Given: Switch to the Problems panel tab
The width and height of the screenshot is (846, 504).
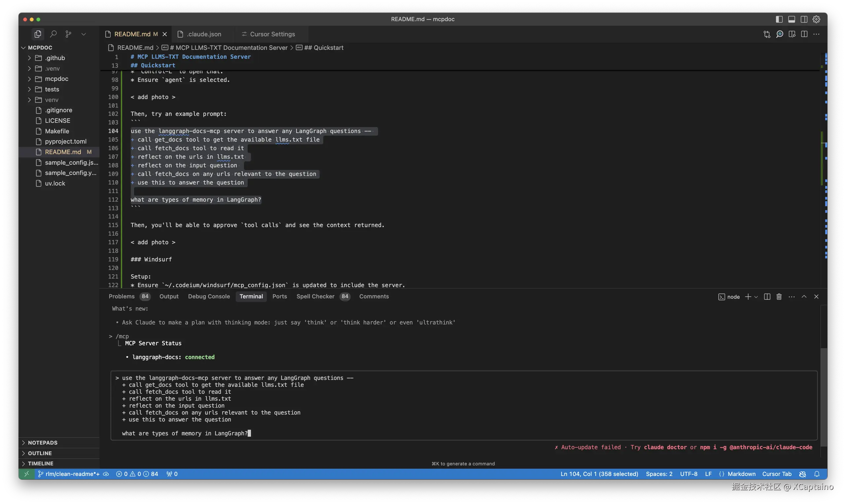Looking at the screenshot, I should point(129,296).
